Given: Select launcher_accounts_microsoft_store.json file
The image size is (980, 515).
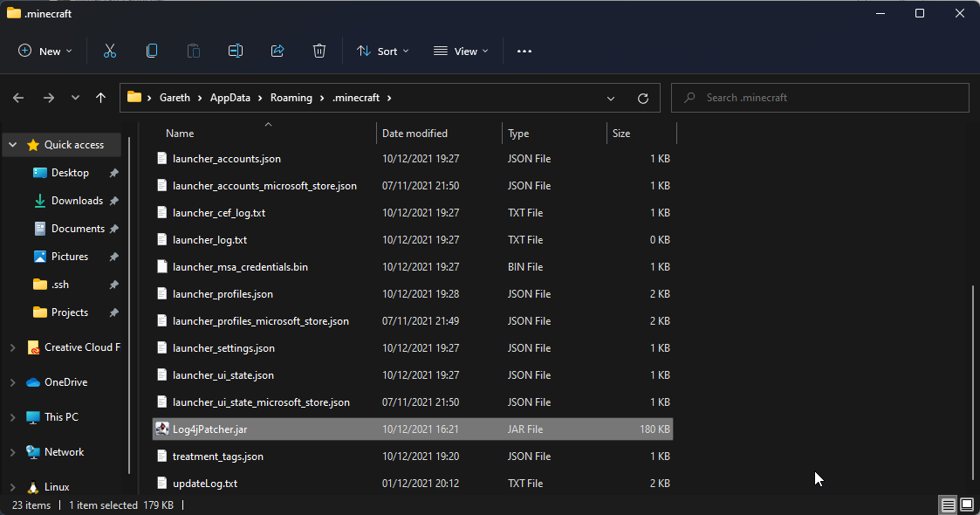Looking at the screenshot, I should (413, 186).
